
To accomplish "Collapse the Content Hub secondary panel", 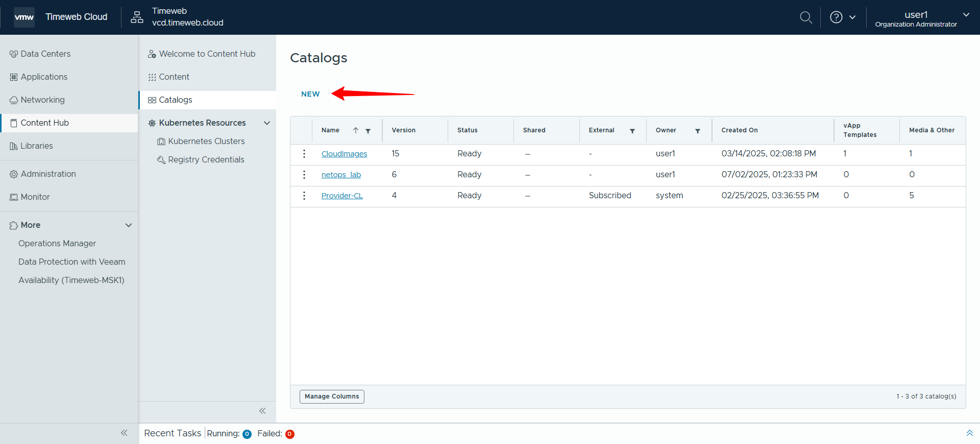I will (262, 411).
